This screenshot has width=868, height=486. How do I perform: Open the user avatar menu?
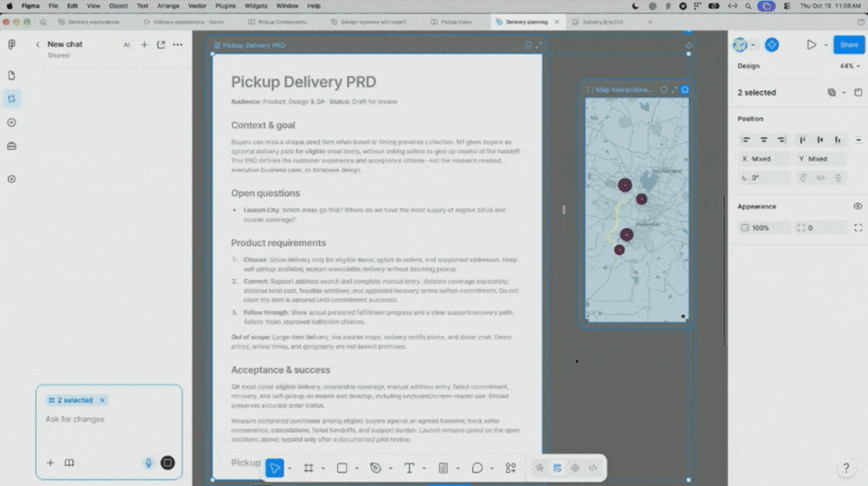point(741,45)
